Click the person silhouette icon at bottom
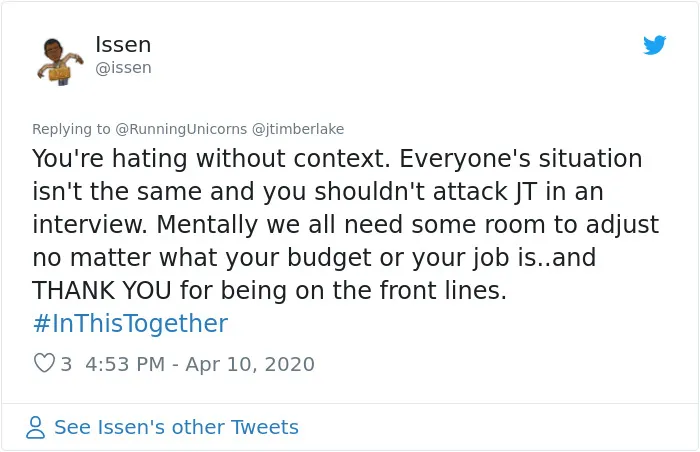700x452 pixels. [x=35, y=427]
